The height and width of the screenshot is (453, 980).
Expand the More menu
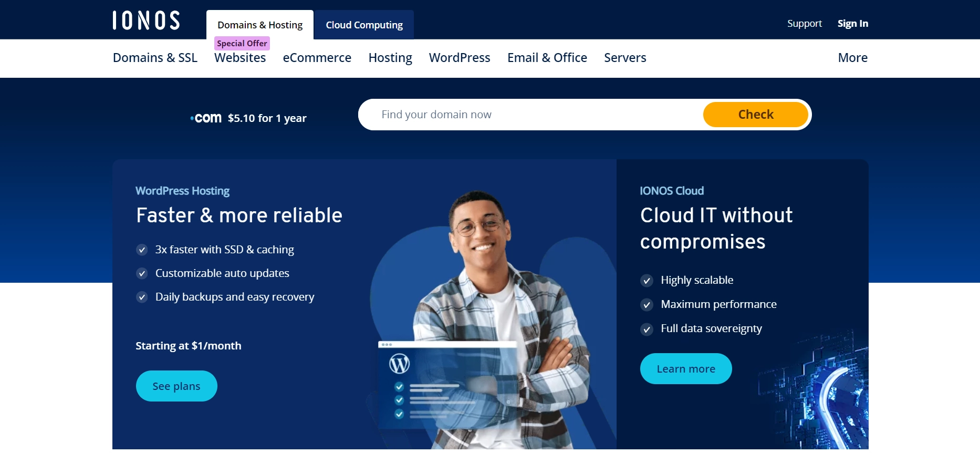click(852, 58)
